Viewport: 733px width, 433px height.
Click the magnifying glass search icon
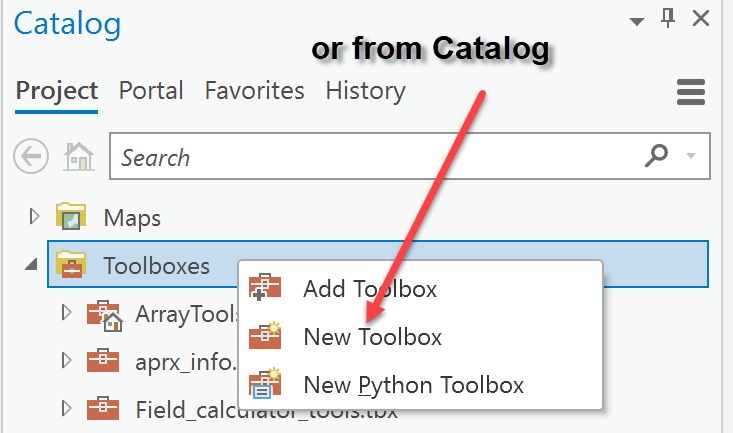click(x=656, y=156)
